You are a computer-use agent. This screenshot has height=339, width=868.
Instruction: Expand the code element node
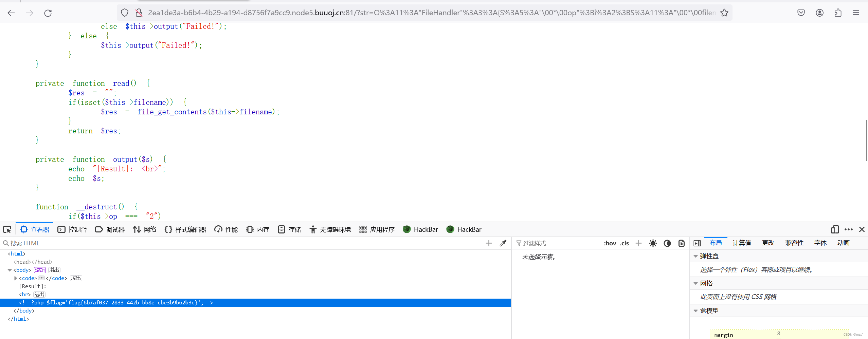pyautogui.click(x=16, y=278)
